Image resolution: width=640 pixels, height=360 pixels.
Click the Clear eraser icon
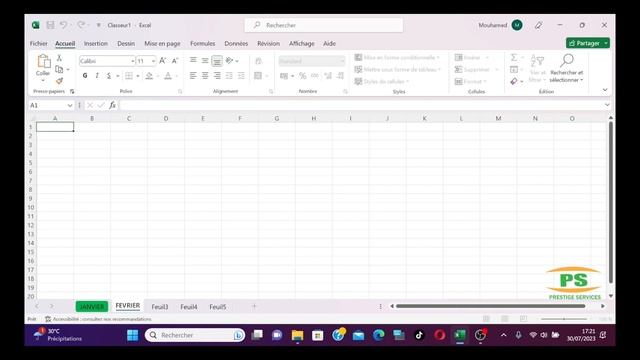point(514,81)
